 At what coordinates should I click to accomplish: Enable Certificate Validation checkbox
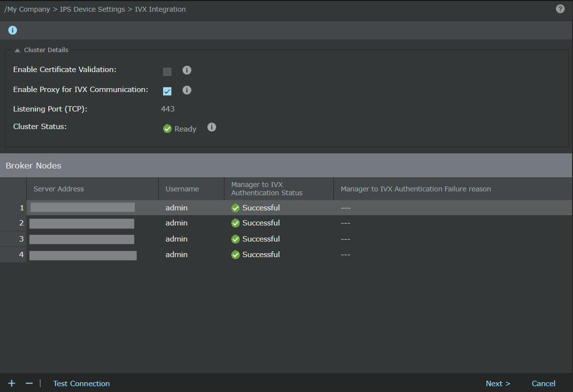(x=167, y=72)
